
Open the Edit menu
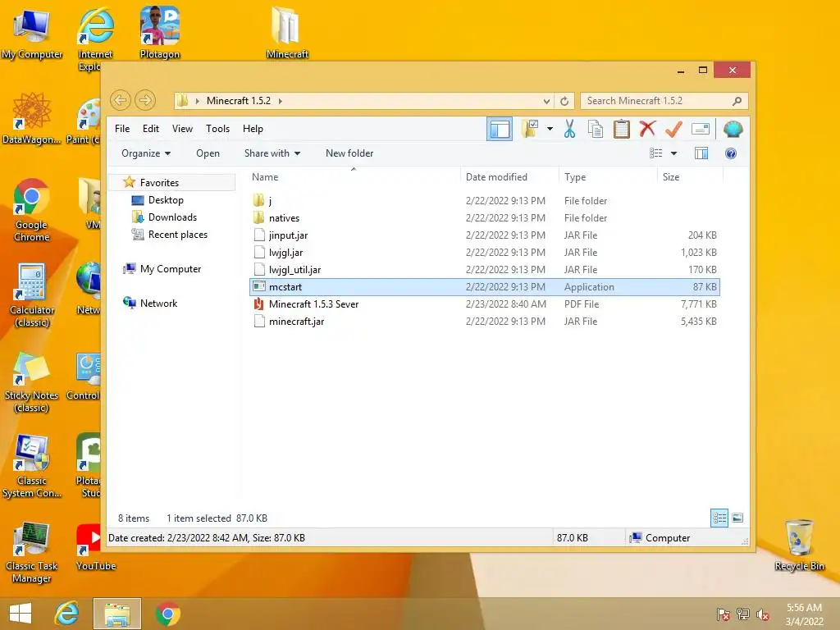151,129
